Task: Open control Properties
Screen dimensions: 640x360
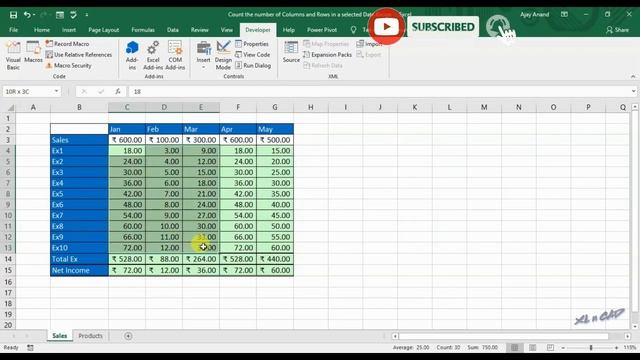Action: [x=252, y=44]
